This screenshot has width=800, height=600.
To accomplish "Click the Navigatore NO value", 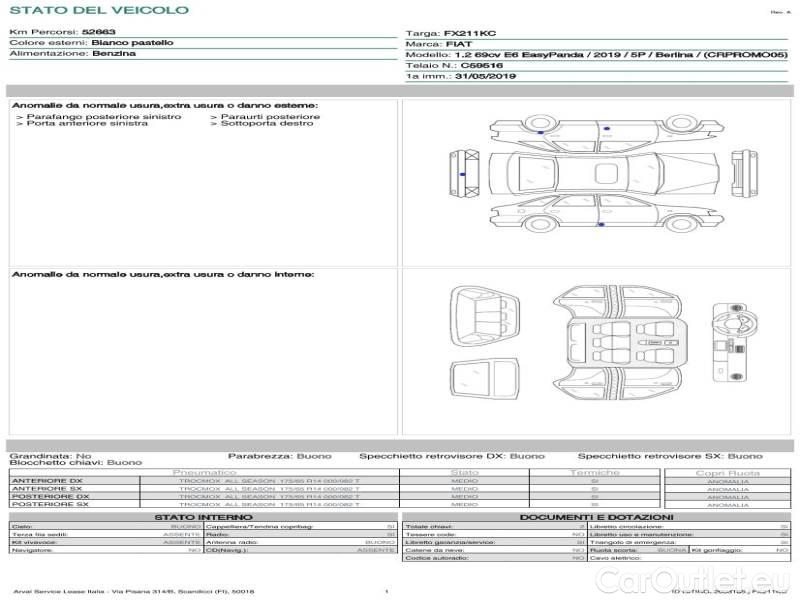I will click(x=194, y=550).
